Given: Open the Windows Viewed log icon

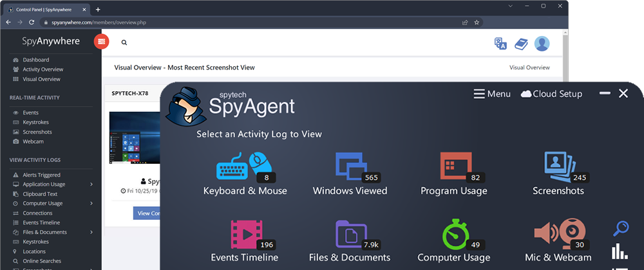Looking at the screenshot, I should [x=351, y=166].
